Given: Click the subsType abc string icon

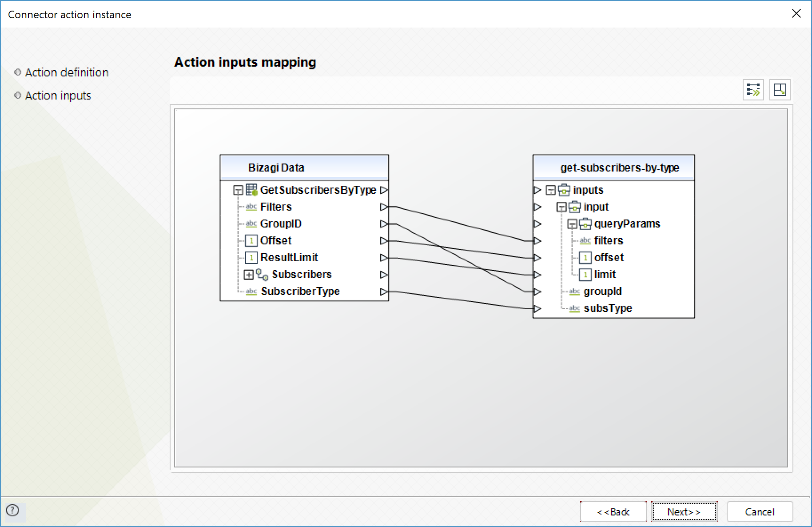Looking at the screenshot, I should pos(575,308).
